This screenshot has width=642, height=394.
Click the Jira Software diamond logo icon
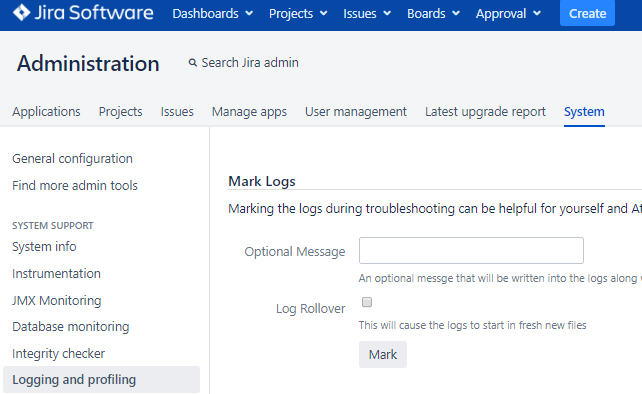tap(21, 12)
